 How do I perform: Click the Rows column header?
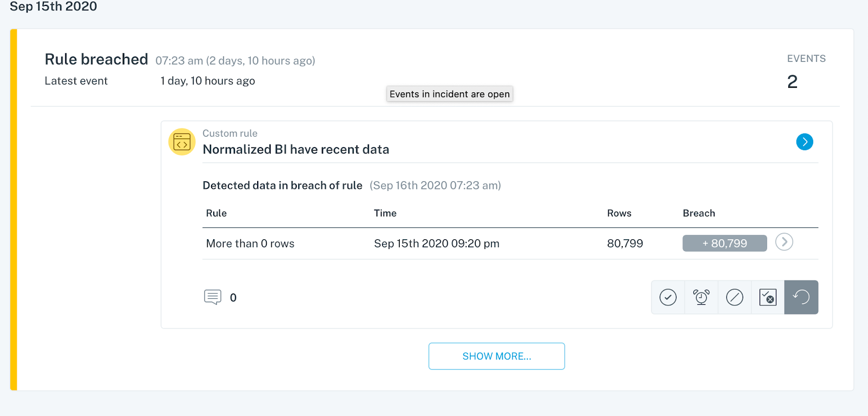tap(619, 213)
